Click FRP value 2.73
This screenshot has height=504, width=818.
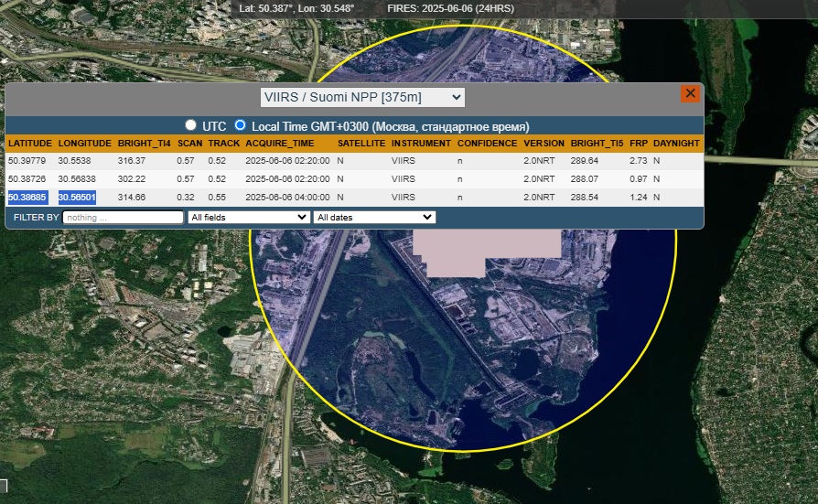coord(639,161)
